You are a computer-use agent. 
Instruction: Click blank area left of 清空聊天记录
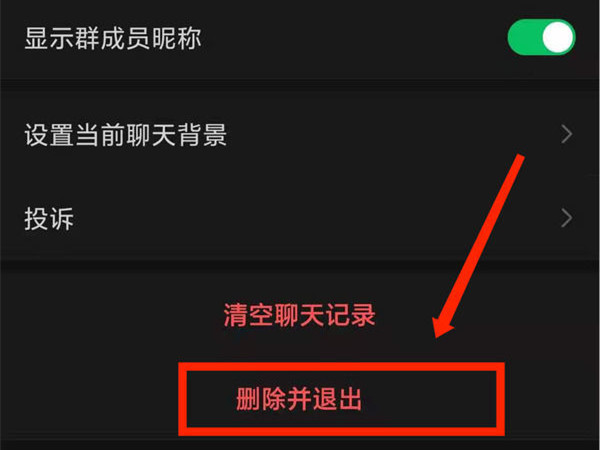coord(111,315)
